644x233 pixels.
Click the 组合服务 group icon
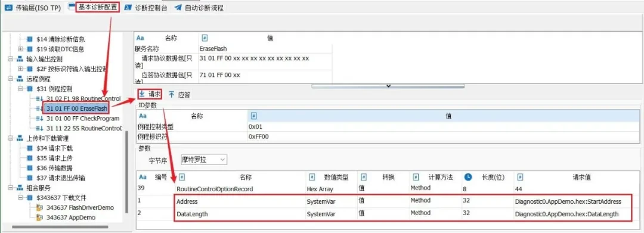pos(20,188)
